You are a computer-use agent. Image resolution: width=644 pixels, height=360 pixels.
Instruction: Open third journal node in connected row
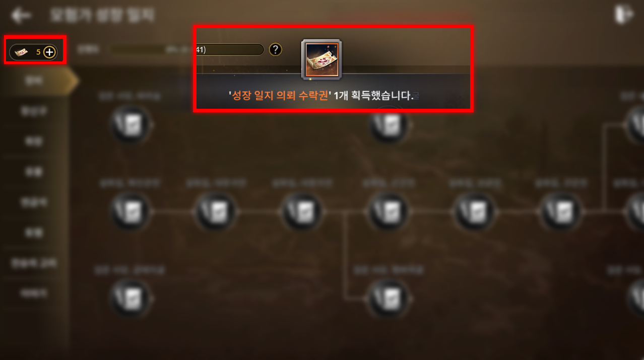coord(302,211)
